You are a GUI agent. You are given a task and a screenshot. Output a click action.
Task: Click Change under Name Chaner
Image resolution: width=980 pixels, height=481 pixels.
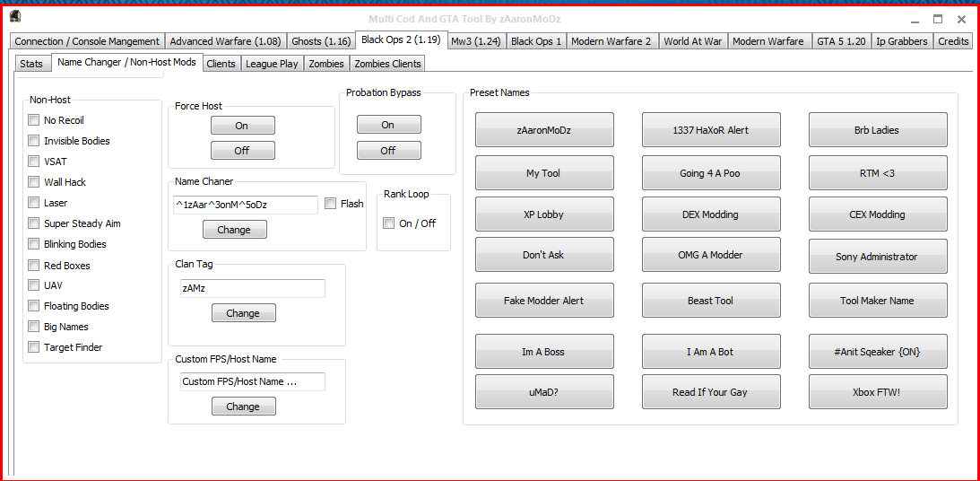click(x=234, y=230)
